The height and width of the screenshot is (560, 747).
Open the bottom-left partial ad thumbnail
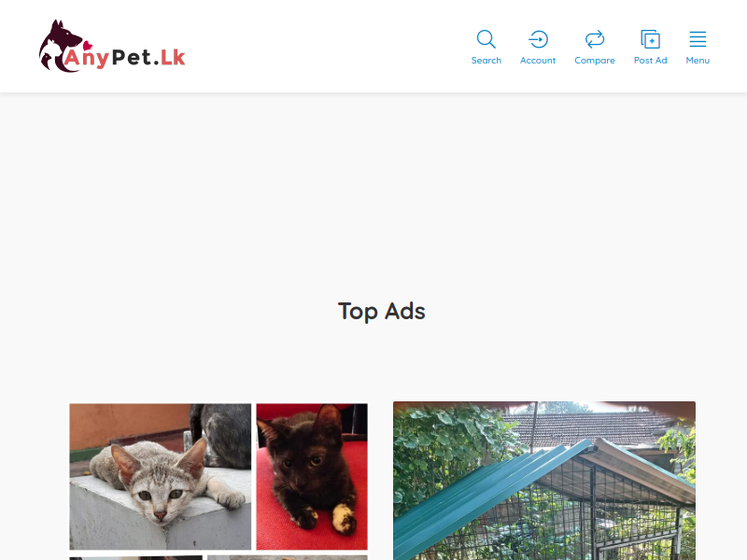[x=135, y=557]
